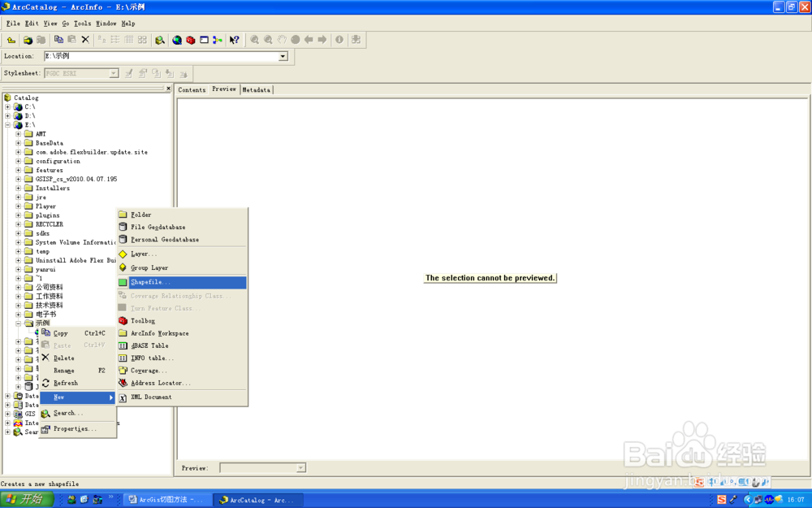812x508 pixels.
Task: Click the Up One Level toolbar icon
Action: [11, 40]
